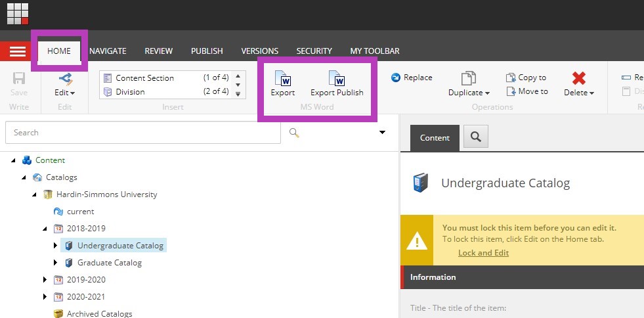The width and height of the screenshot is (644, 318).
Task: Open the Edit dropdown arrow
Action: 73,93
